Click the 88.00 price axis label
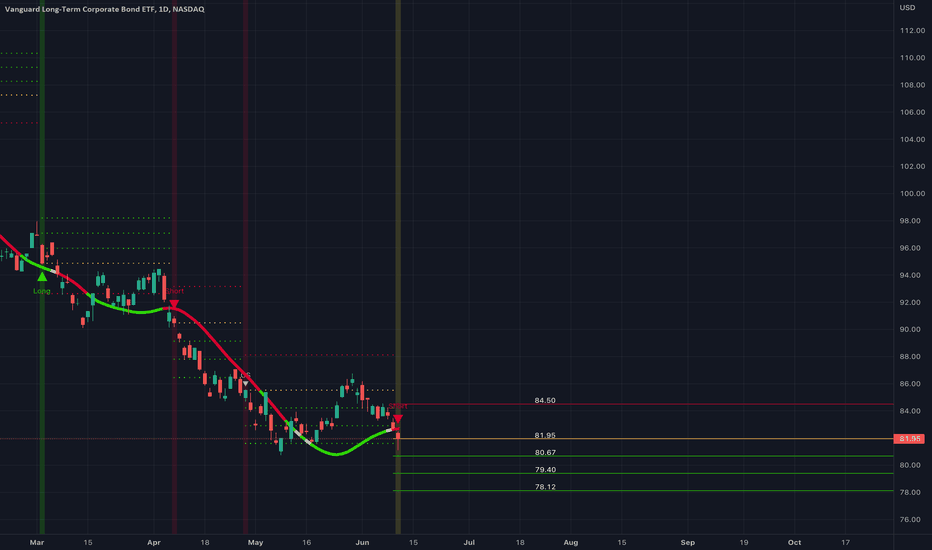Screen dimensions: 932x550 tap(912, 357)
